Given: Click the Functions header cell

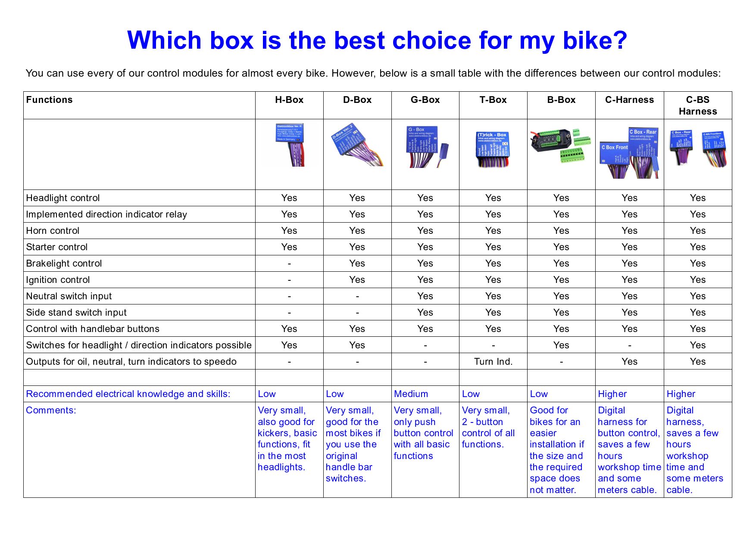Looking at the screenshot, I should coord(49,100).
